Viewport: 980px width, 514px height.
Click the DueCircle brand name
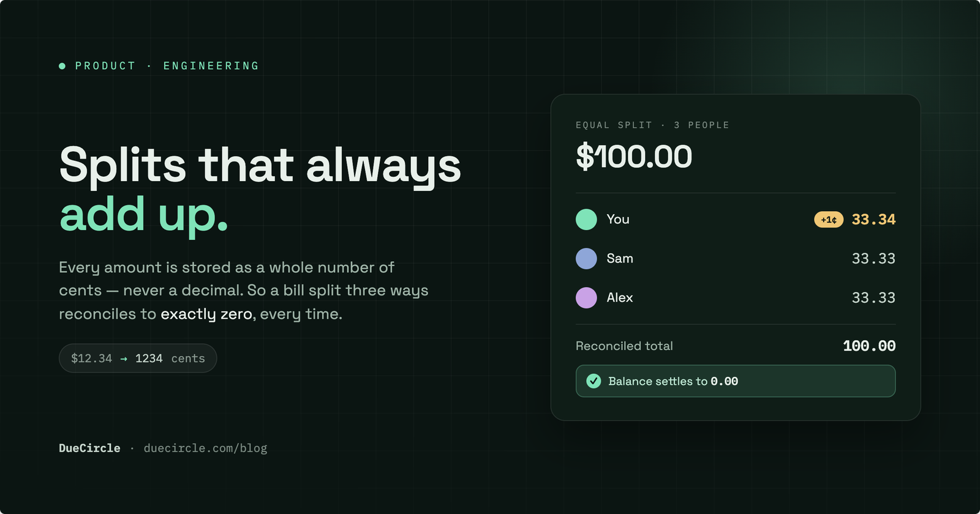[89, 448]
